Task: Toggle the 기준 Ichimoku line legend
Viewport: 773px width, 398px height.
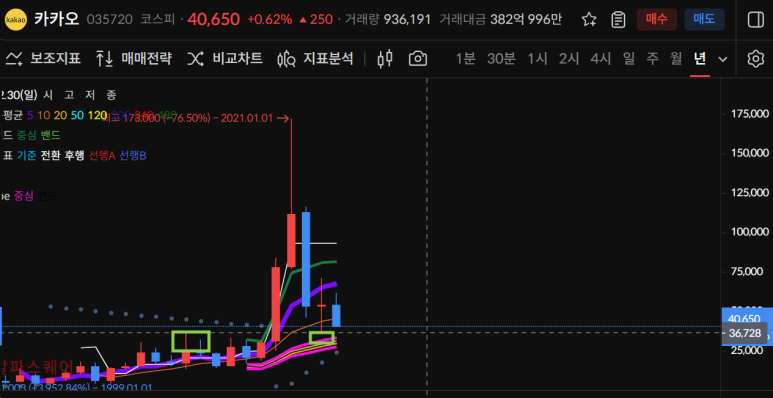Action: tap(26, 155)
